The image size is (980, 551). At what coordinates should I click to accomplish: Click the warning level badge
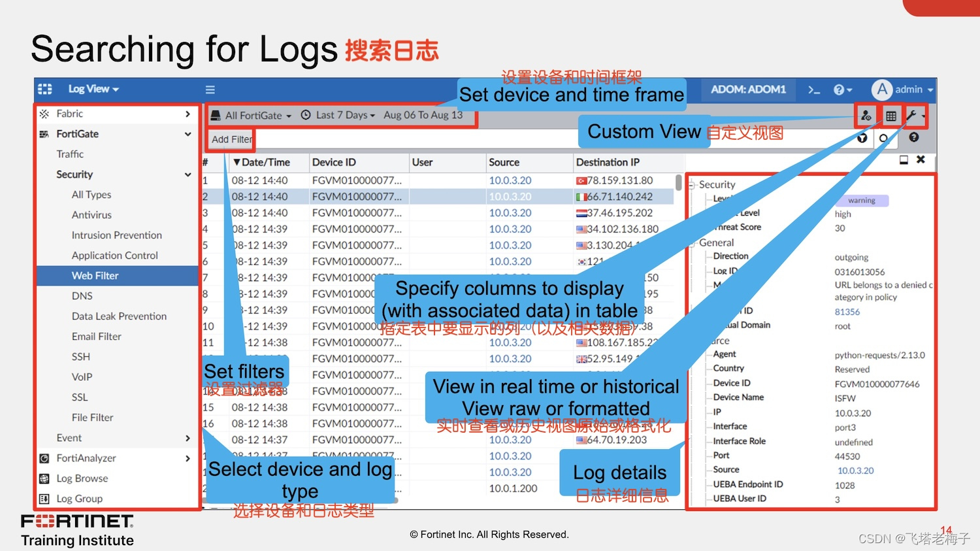point(862,201)
